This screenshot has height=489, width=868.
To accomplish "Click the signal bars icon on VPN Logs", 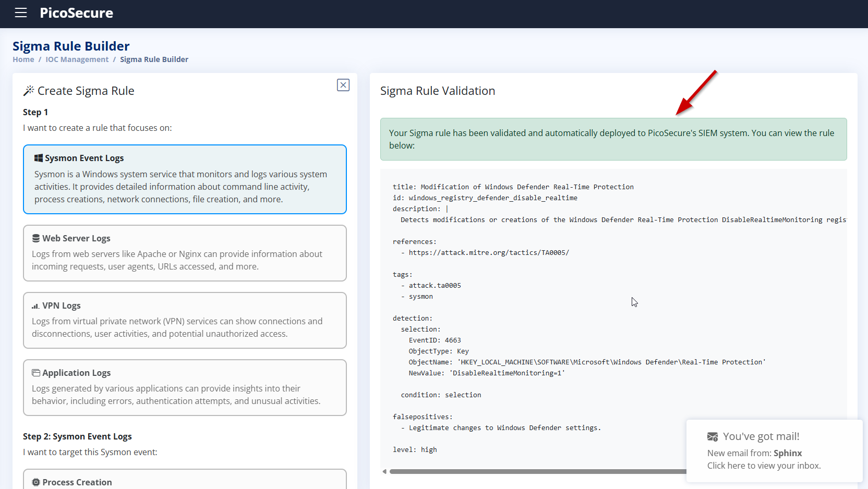I will [x=35, y=306].
